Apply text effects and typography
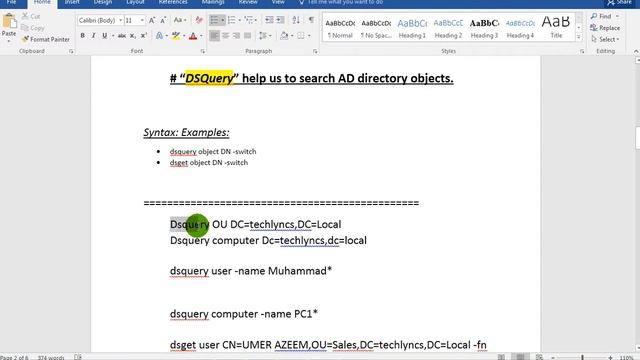640x360 pixels. click(x=159, y=36)
